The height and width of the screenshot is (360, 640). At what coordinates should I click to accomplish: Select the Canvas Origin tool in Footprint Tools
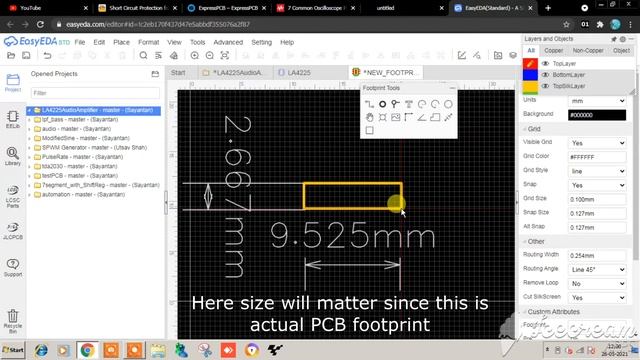(x=409, y=118)
